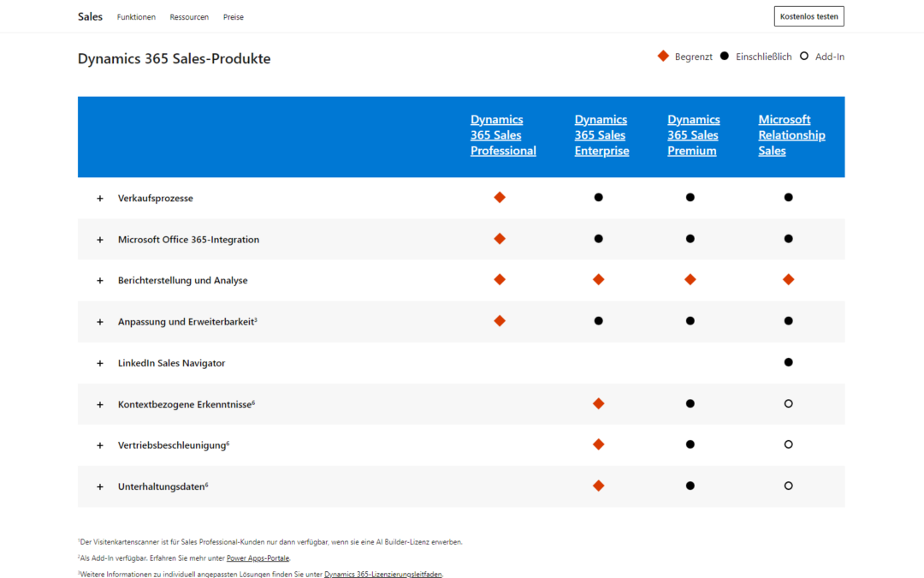
Task: Click Unterhaltungsdaten diamond under Enterprise
Action: point(598,486)
